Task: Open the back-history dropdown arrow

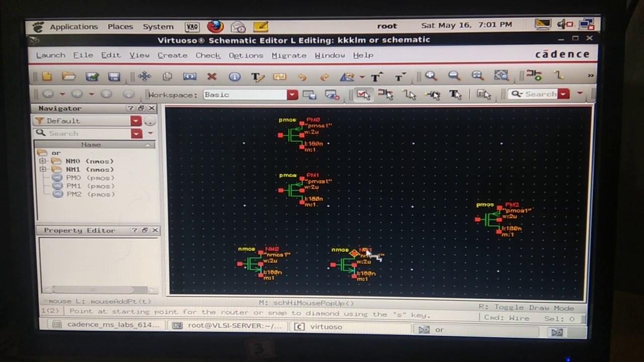Action: point(62,94)
